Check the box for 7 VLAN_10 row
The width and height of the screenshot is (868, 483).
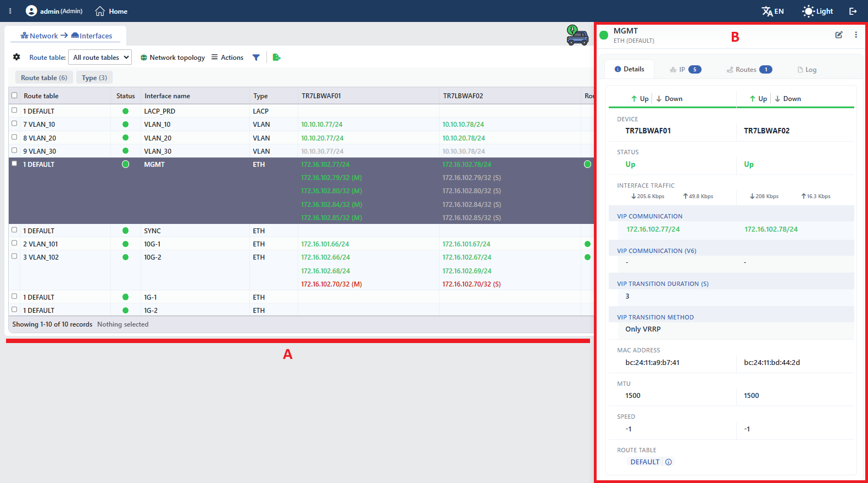point(14,123)
